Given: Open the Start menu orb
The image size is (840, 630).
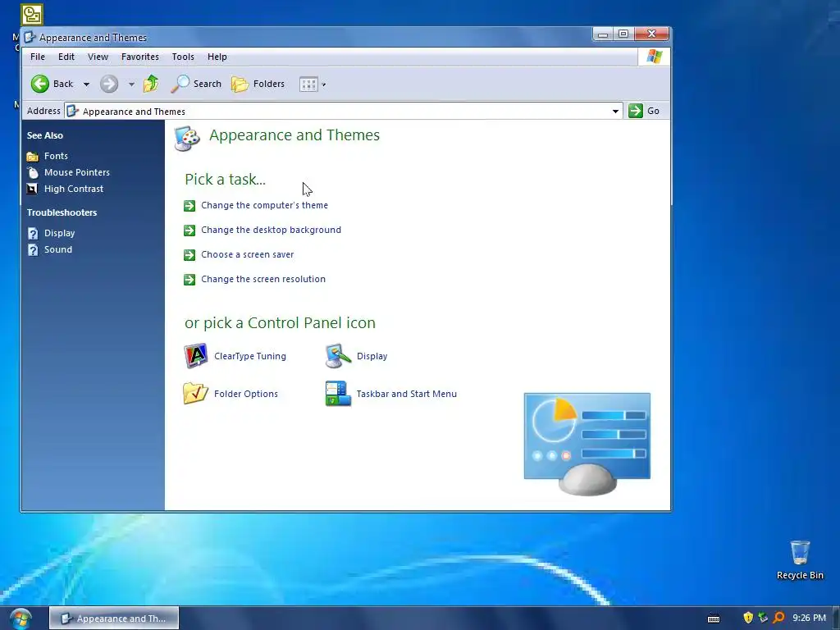Looking at the screenshot, I should (21, 619).
